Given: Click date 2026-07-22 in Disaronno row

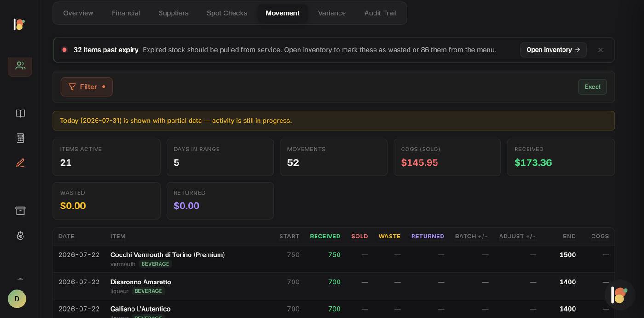Looking at the screenshot, I should 79,282.
